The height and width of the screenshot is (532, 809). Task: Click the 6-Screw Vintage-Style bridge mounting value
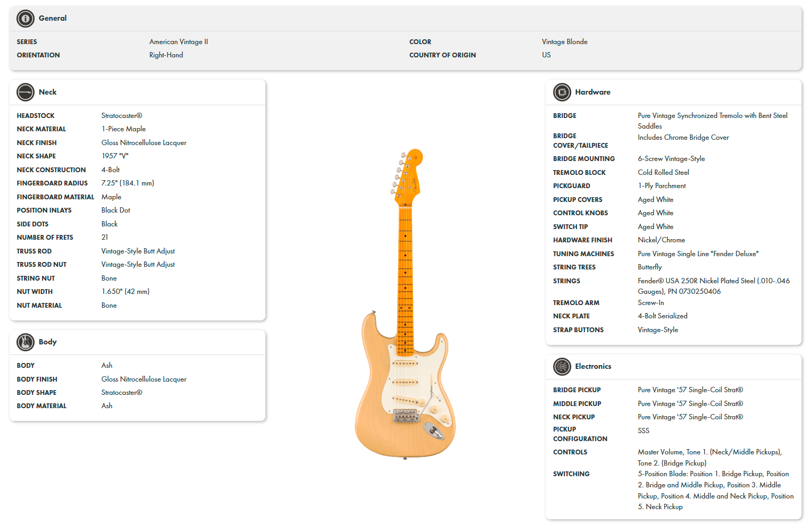(x=671, y=159)
